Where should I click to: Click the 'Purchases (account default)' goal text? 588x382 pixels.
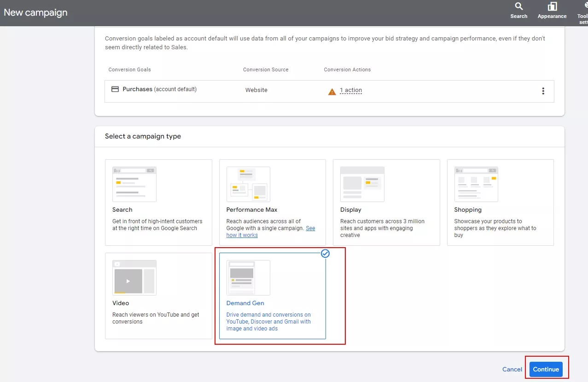click(x=159, y=89)
